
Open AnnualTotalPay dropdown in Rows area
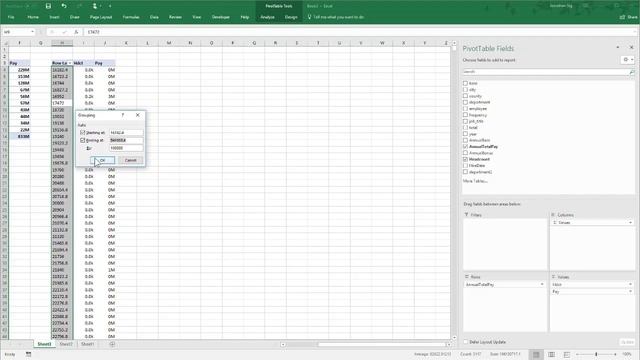pos(542,284)
